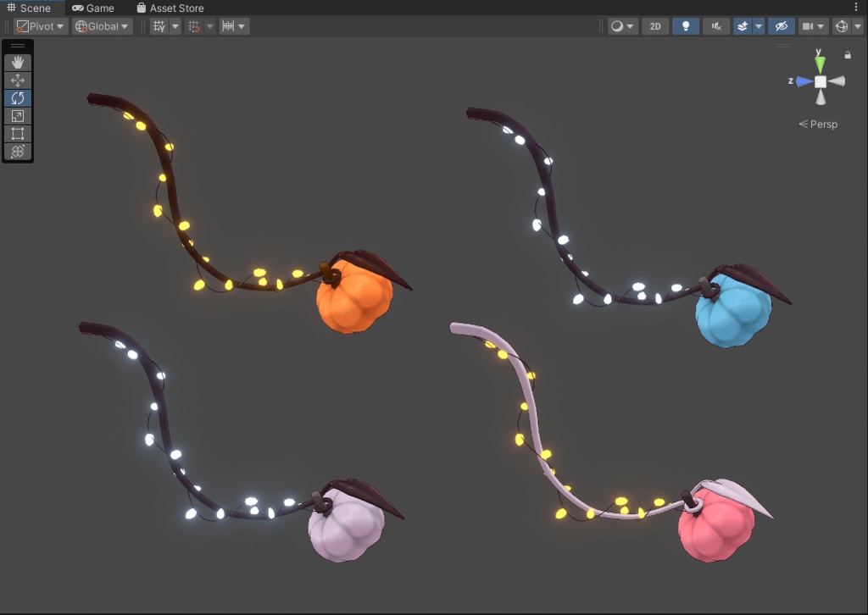
Task: Open the Global handle rotation dropdown
Action: (100, 26)
